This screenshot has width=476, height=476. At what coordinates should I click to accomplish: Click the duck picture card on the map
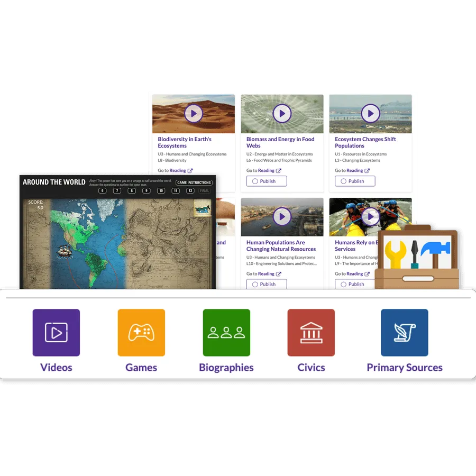(202, 209)
